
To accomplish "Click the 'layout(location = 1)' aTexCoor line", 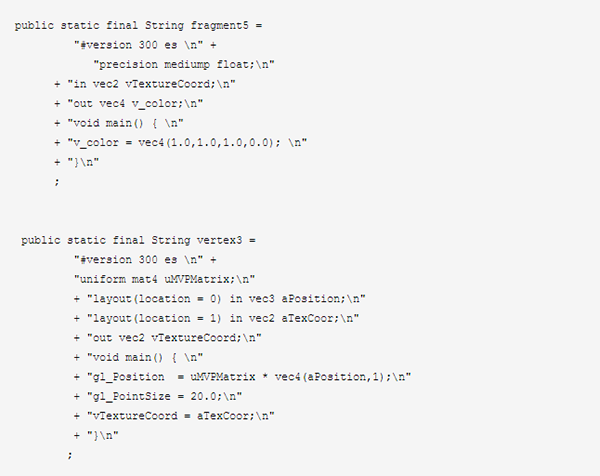I will click(x=217, y=318).
